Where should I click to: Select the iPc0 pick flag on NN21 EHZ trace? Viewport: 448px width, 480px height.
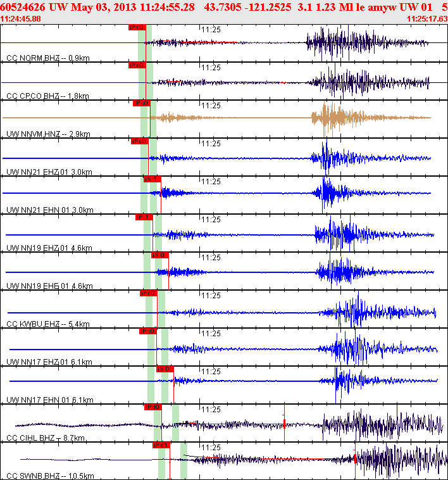(x=139, y=141)
